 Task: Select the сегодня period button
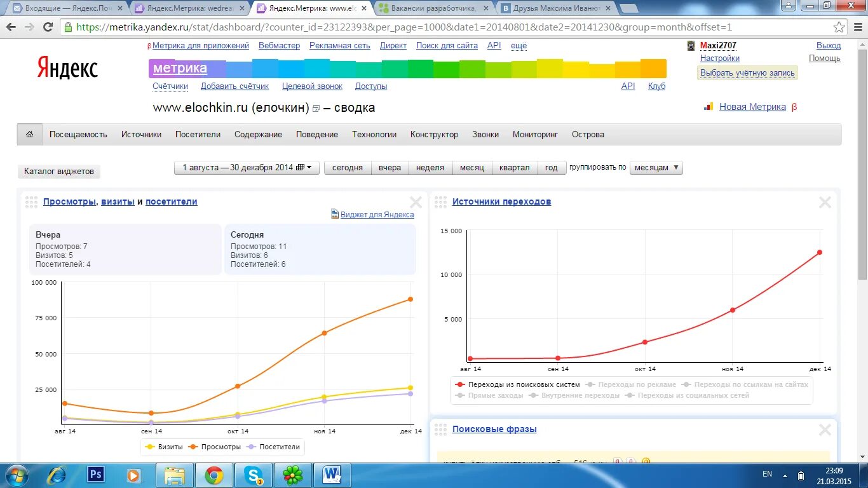point(347,168)
